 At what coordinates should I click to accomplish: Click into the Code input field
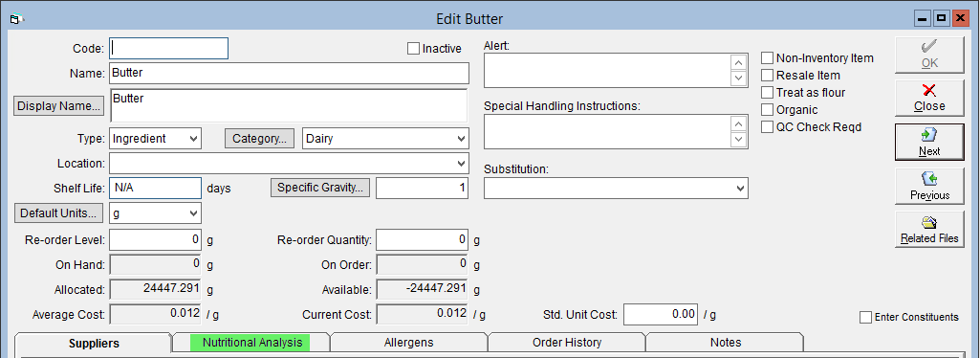pos(168,48)
